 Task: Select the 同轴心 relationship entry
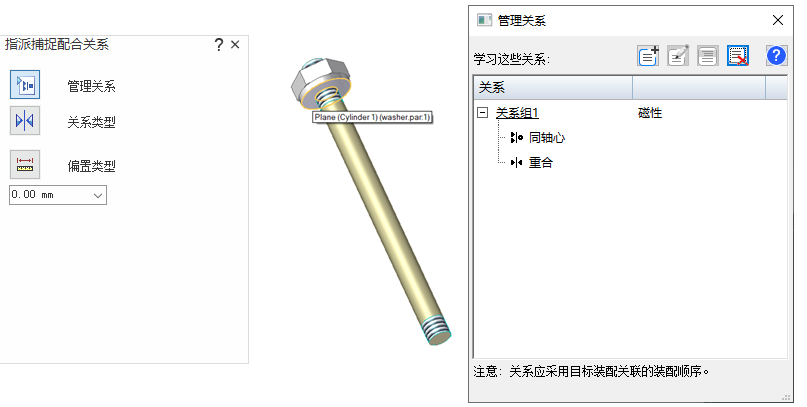(x=547, y=137)
